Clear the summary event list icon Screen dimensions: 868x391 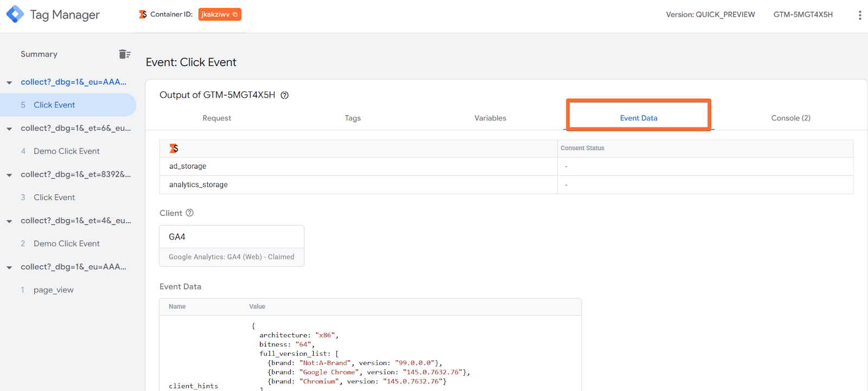pos(125,54)
